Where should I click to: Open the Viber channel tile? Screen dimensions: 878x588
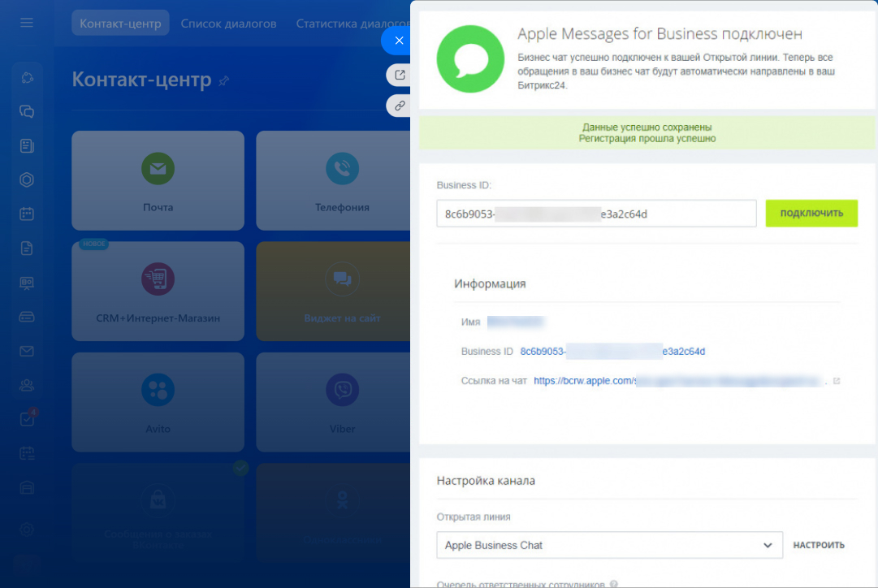coord(341,402)
